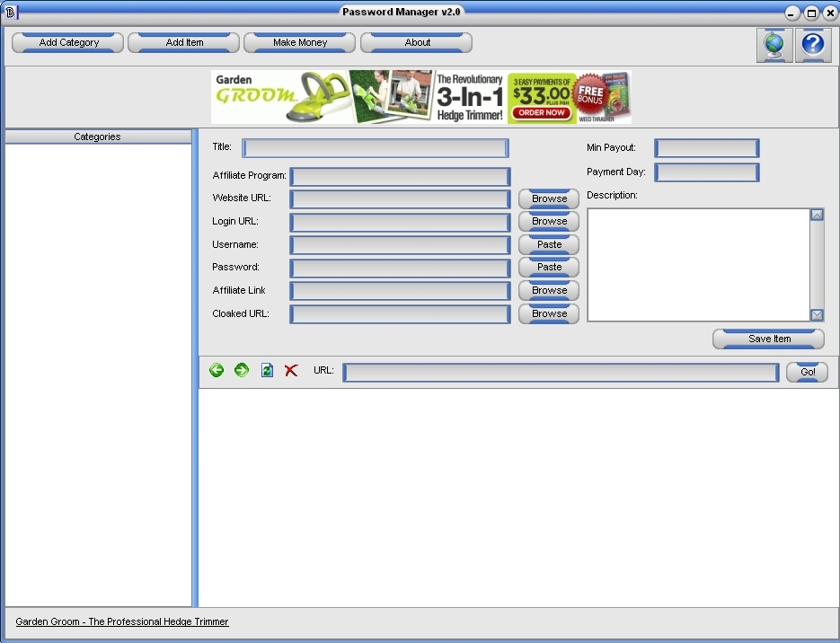The image size is (840, 643).
Task: Focus the Affiliate Program input field
Action: coord(400,177)
